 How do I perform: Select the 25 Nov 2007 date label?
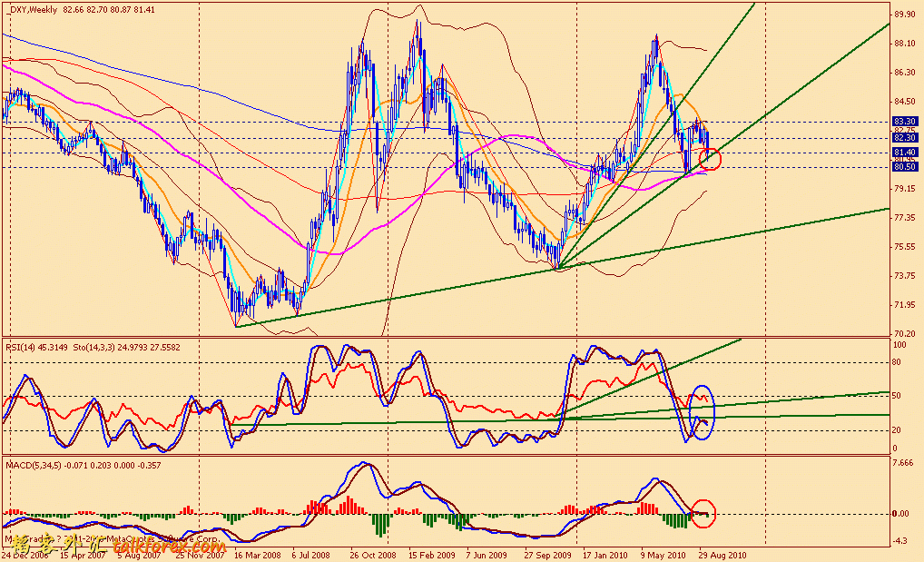[200, 555]
